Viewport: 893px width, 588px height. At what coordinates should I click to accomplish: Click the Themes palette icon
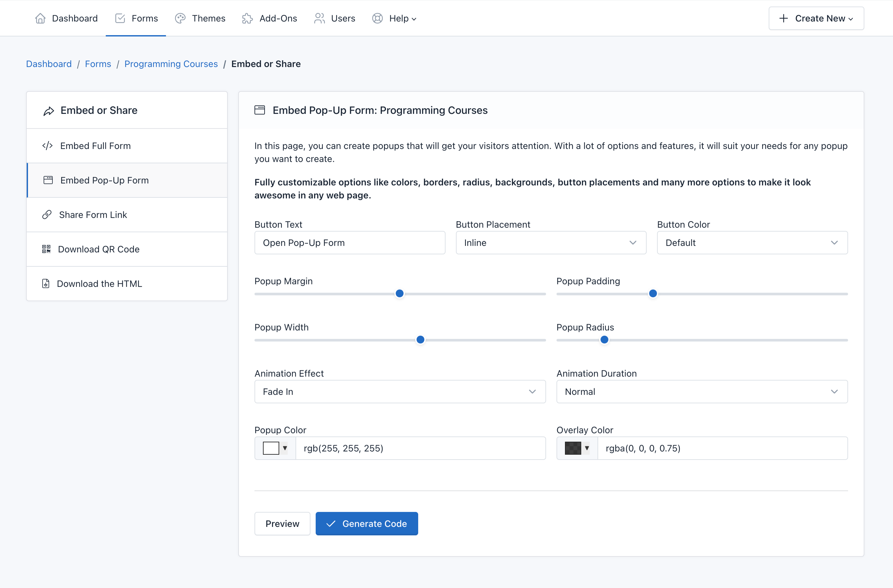(180, 18)
